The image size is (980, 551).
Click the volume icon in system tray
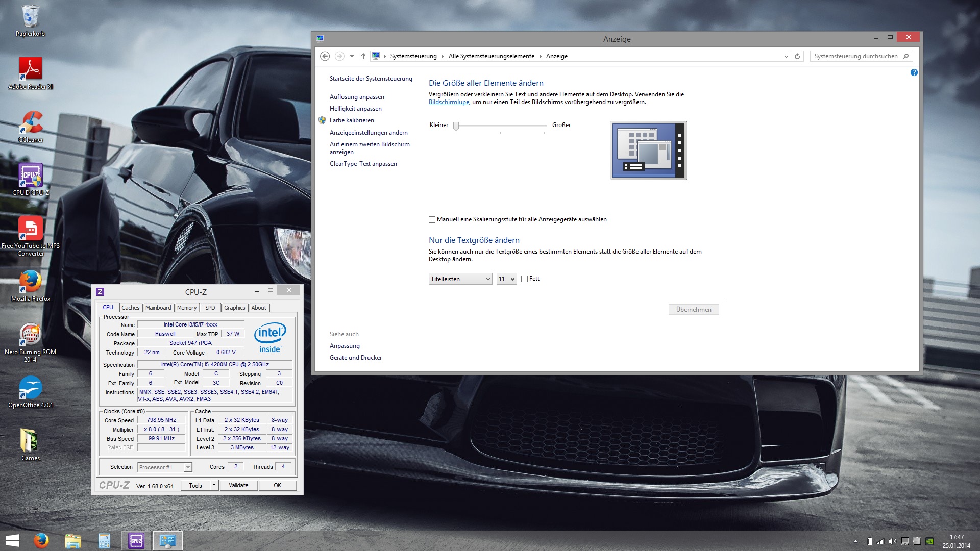click(892, 541)
